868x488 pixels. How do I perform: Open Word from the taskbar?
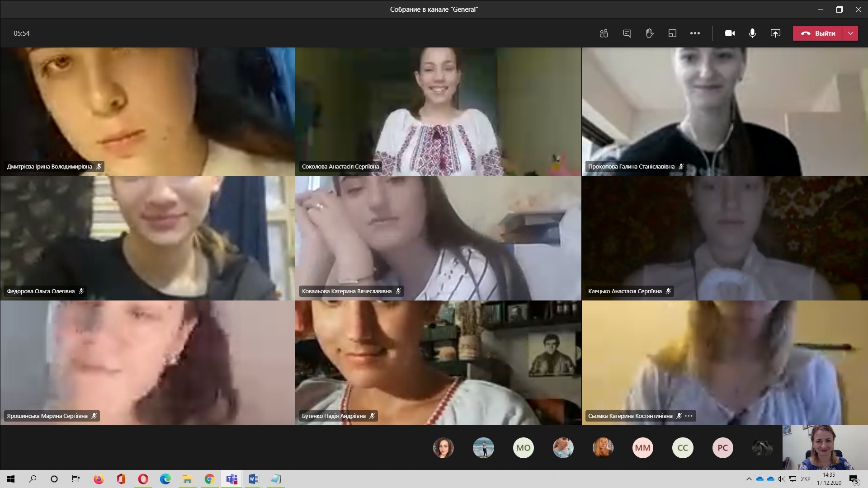[x=254, y=479]
